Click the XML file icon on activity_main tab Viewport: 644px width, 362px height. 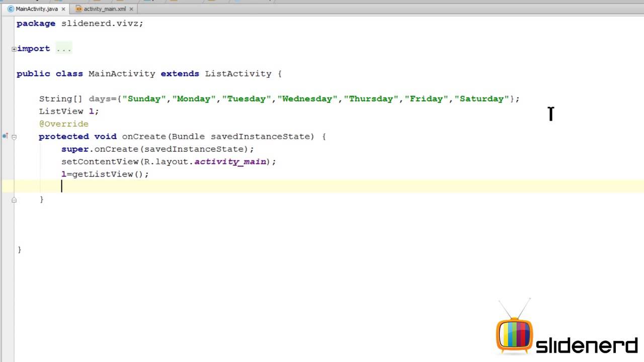point(78,9)
